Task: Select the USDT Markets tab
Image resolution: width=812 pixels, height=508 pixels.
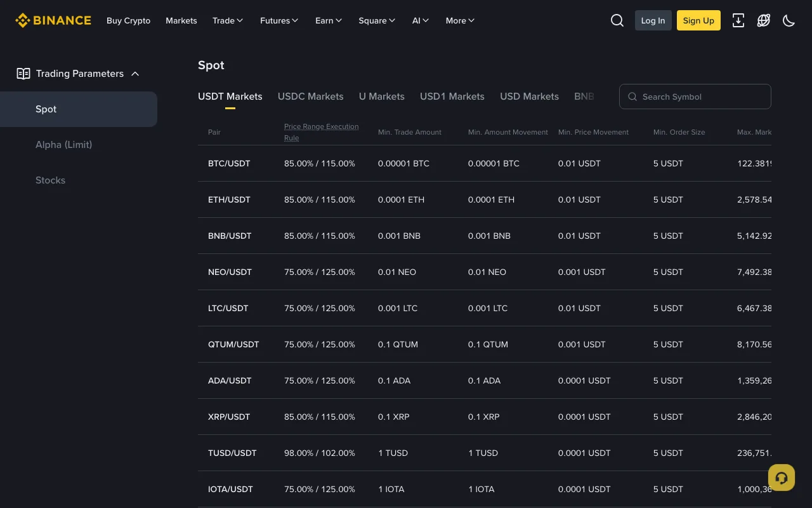Action: click(x=230, y=97)
